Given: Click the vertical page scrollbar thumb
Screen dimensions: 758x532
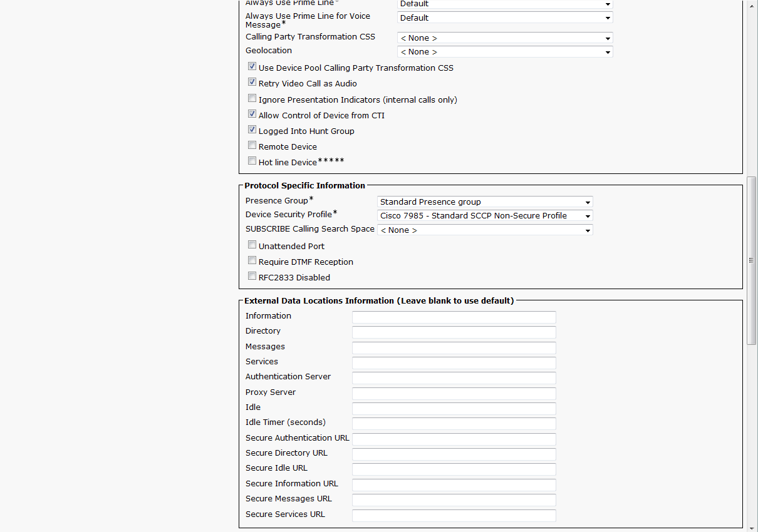Looking at the screenshot, I should 752,260.
